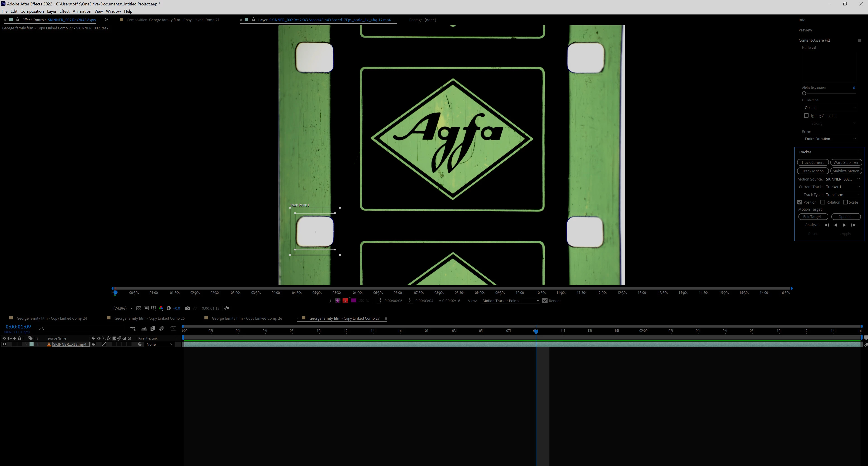
Task: Adjust the Alpha Expansion slider handle
Action: [804, 93]
